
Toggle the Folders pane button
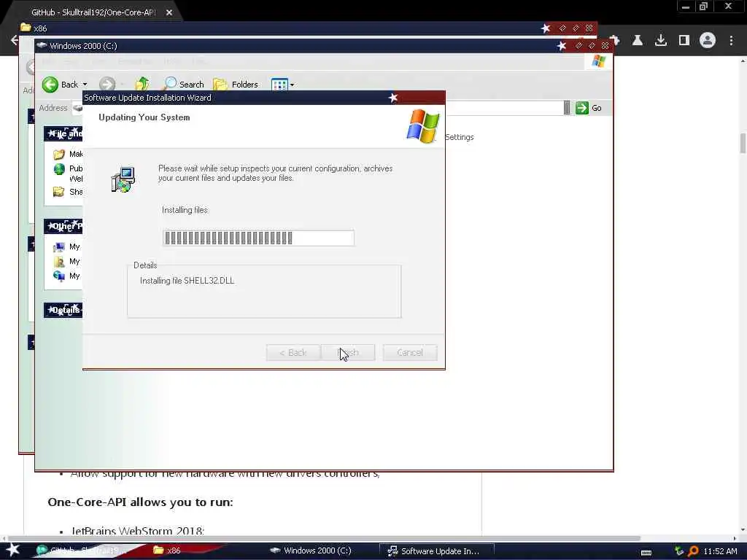click(236, 85)
